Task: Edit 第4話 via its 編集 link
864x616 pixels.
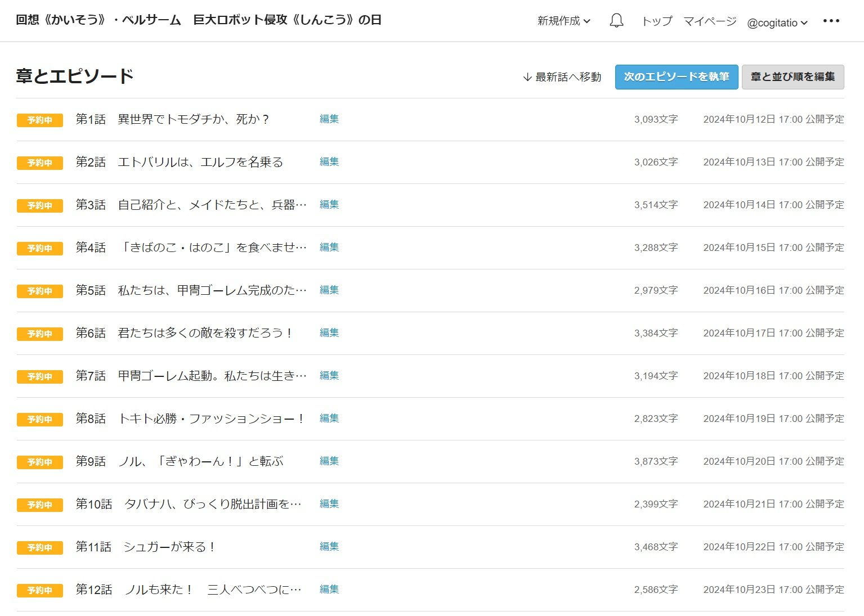Action: pyautogui.click(x=329, y=247)
